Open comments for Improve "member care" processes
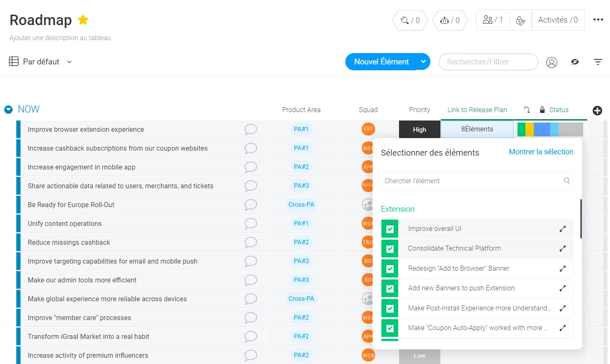This screenshot has width=610, height=364. tap(251, 318)
